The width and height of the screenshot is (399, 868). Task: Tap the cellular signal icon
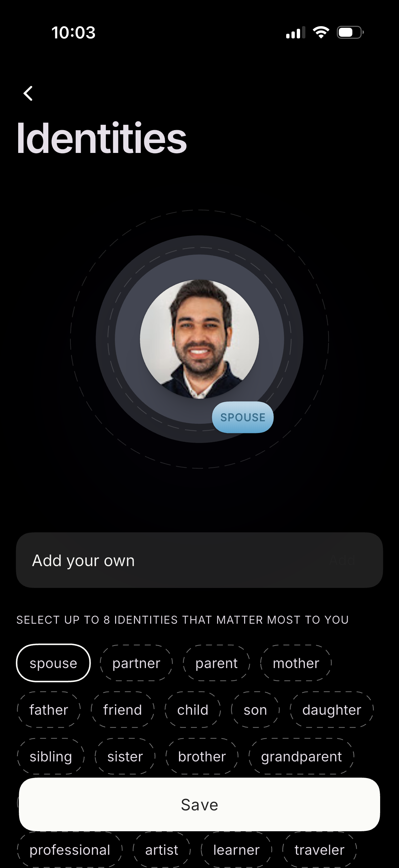296,33
